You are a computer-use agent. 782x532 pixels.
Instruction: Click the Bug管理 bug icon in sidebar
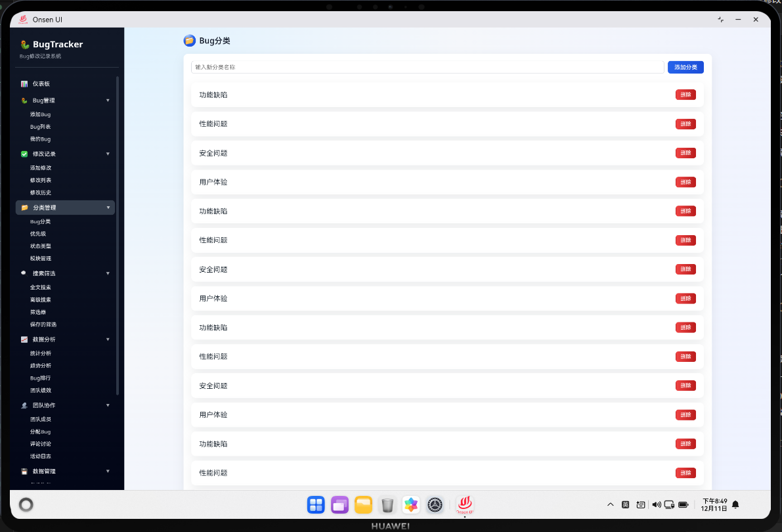[x=24, y=100]
